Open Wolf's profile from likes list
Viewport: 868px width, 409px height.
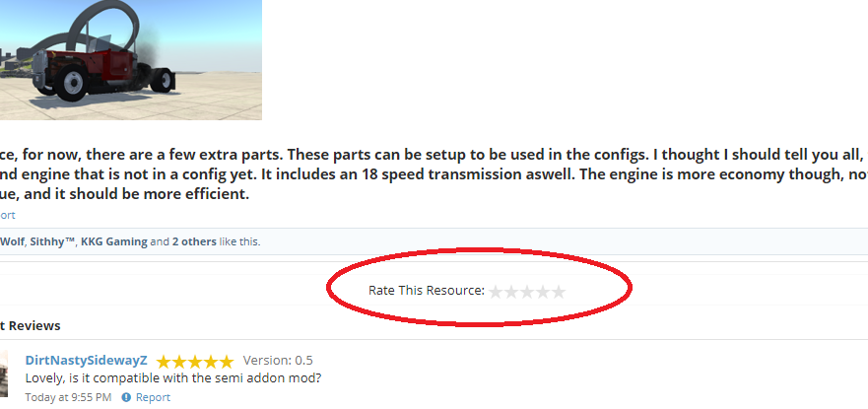pos(12,241)
